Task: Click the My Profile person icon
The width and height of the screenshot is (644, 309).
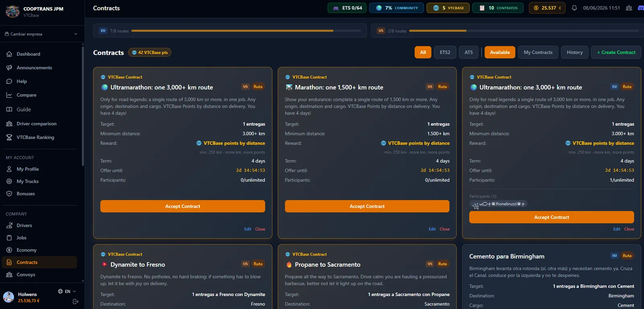Action: click(x=9, y=169)
